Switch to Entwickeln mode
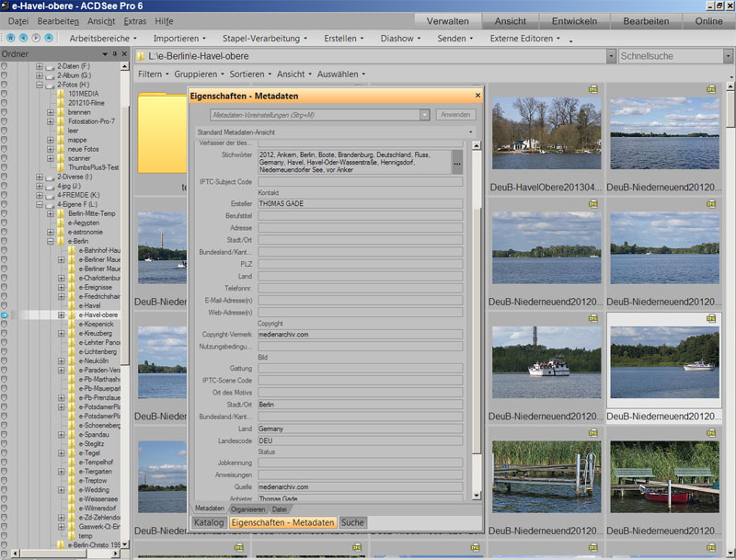 point(574,20)
